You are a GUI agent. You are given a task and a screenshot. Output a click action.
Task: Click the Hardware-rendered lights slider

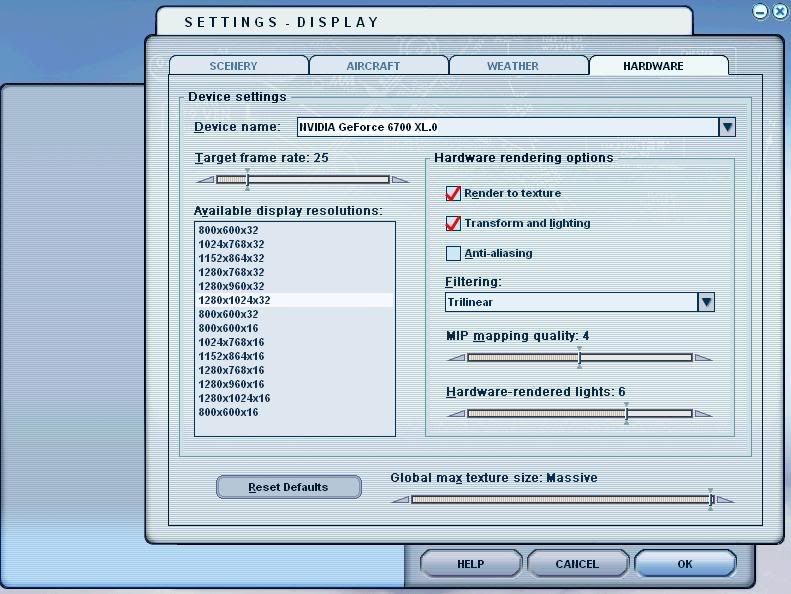click(580, 414)
